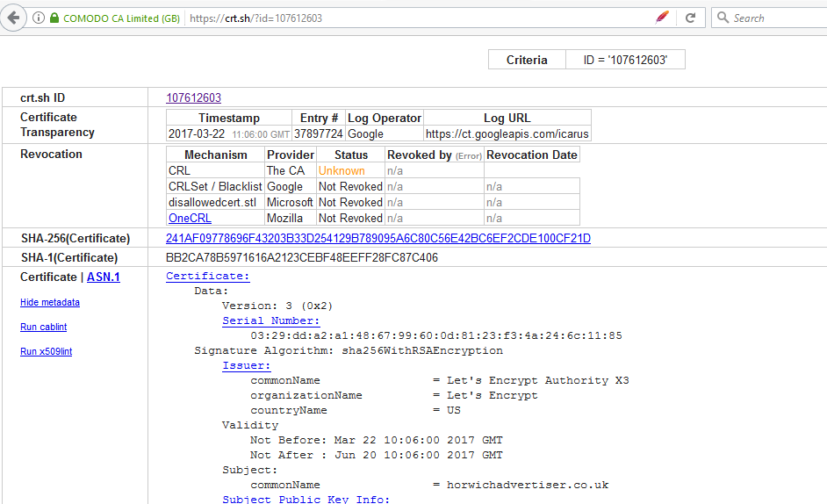Click the Criteria label cell
Screen dimensions: 827x504
coord(527,60)
